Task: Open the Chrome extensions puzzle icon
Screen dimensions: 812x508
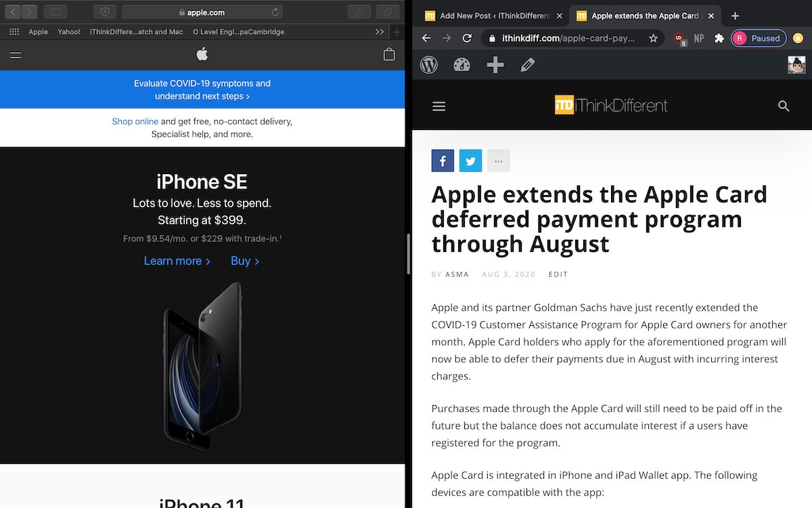Action: [x=719, y=39]
